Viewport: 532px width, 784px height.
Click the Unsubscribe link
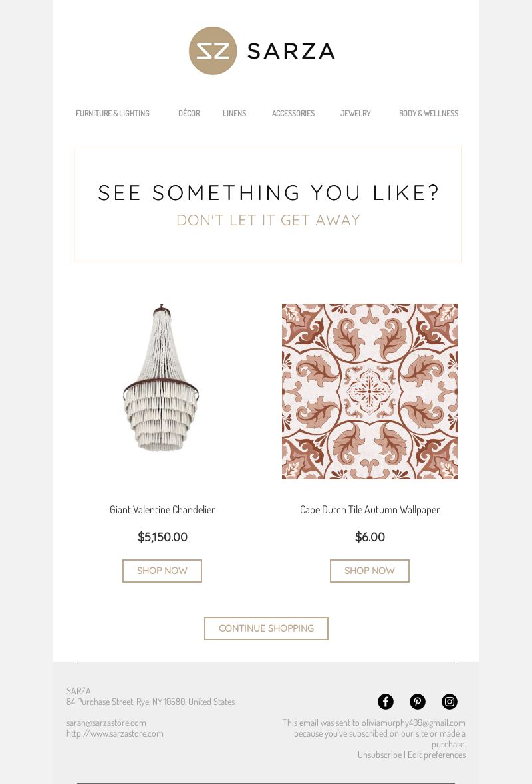tap(380, 755)
